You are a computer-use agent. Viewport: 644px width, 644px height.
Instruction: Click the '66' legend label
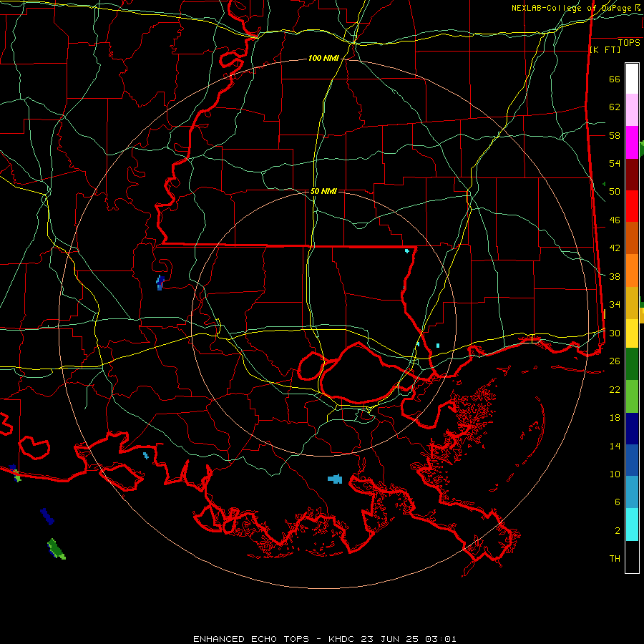coord(615,79)
